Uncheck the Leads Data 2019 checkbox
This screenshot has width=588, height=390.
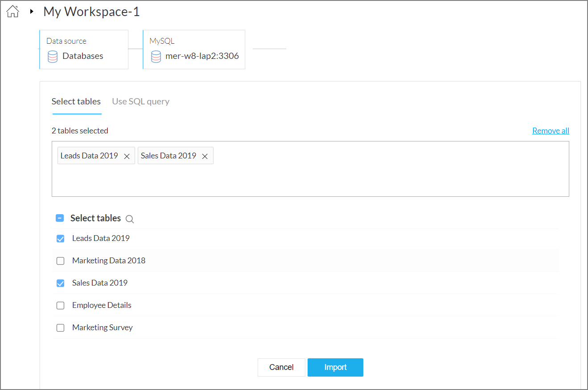click(x=61, y=239)
